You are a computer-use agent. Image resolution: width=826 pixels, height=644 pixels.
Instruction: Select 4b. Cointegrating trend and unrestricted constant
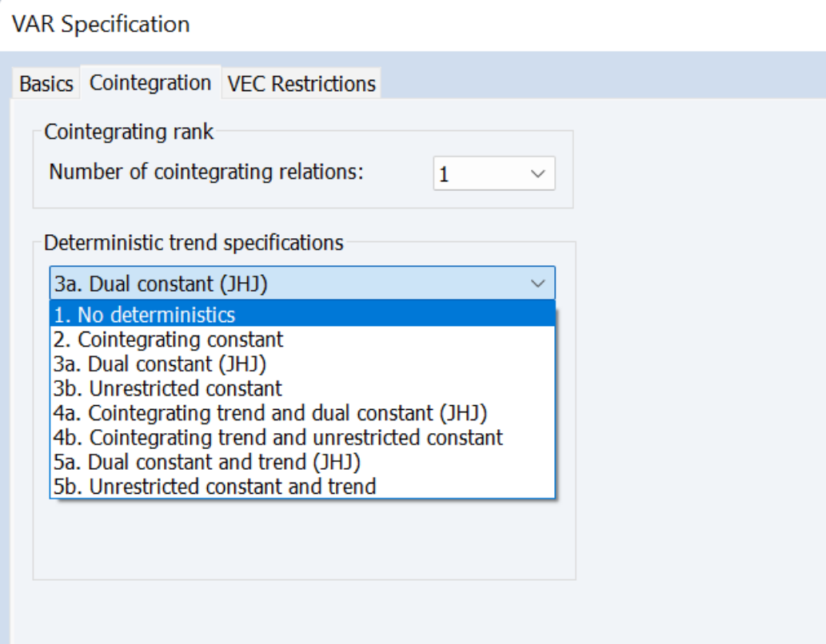(302, 437)
